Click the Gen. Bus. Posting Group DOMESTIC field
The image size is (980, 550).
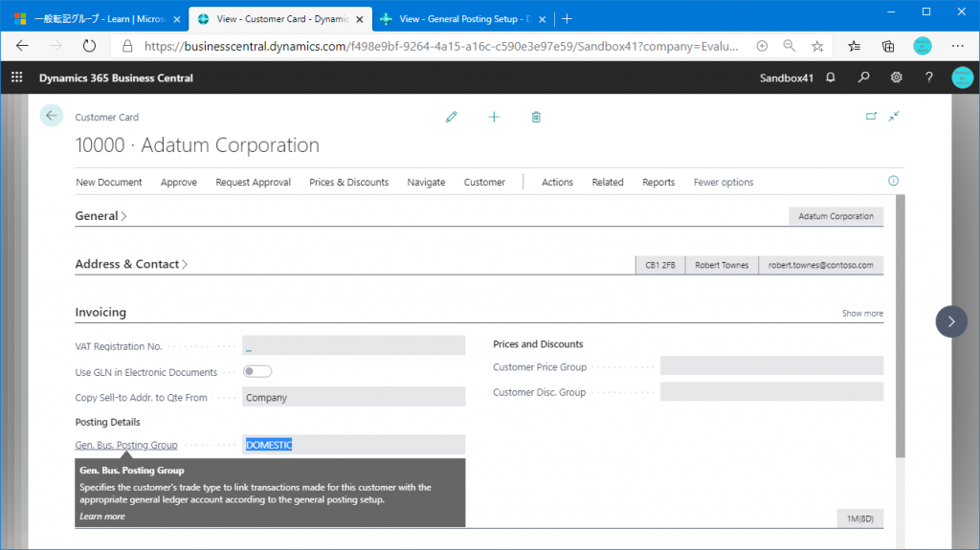coord(354,445)
